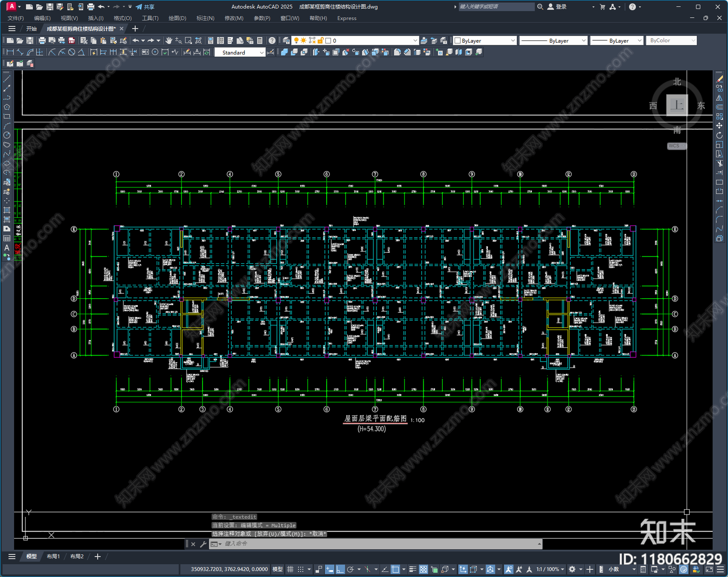The image size is (728, 577).
Task: Click the DWF publish icon
Action: 71,40
